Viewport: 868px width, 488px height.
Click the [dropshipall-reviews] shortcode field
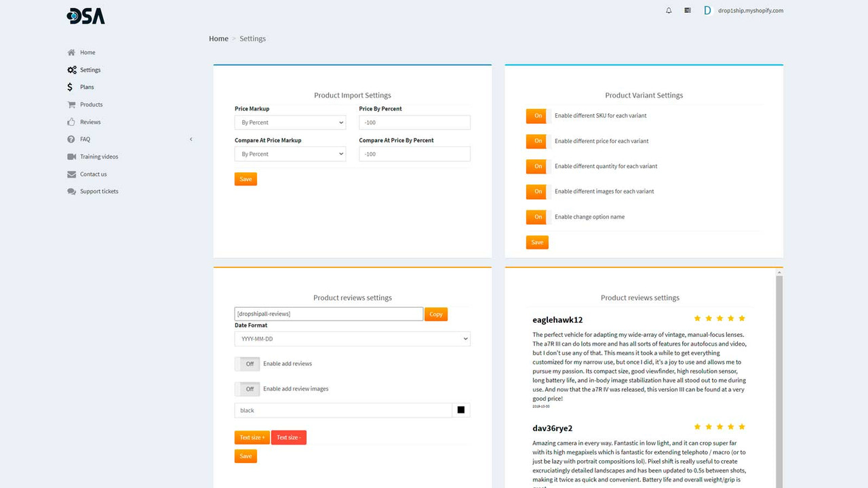(329, 314)
